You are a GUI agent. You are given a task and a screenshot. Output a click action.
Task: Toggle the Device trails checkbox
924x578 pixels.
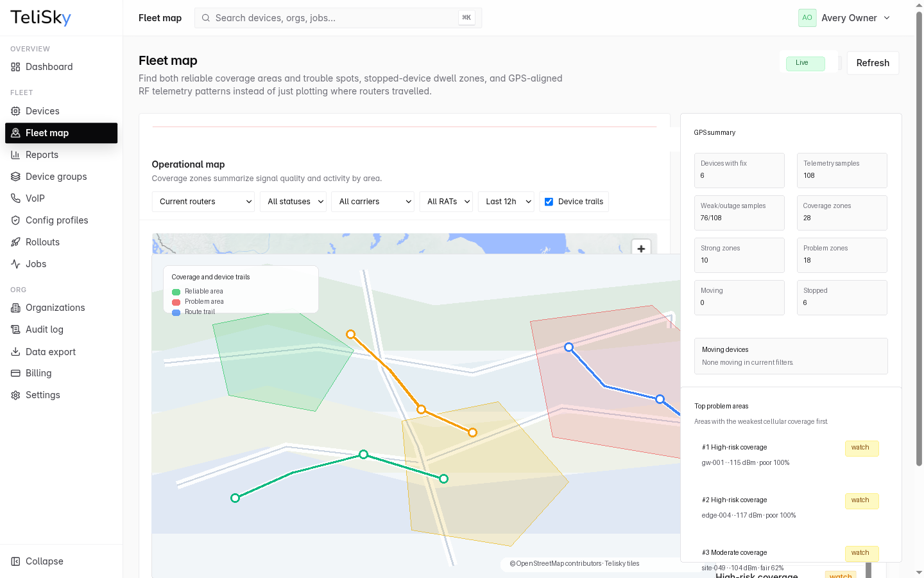[549, 202]
